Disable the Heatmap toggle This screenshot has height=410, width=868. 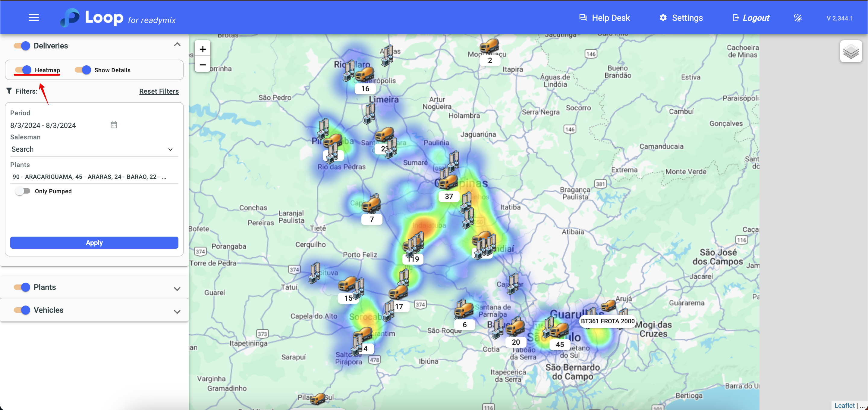tap(23, 70)
